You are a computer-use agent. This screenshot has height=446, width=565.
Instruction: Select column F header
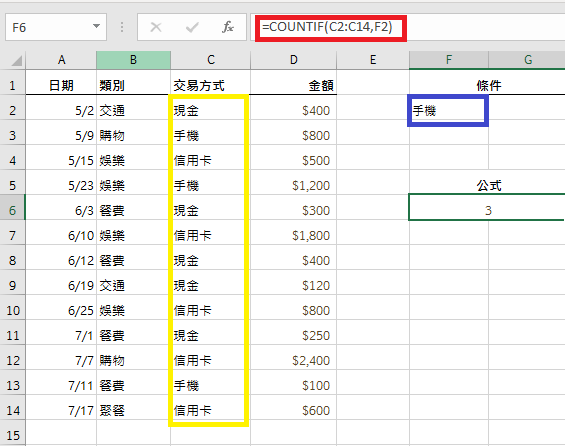click(x=449, y=60)
